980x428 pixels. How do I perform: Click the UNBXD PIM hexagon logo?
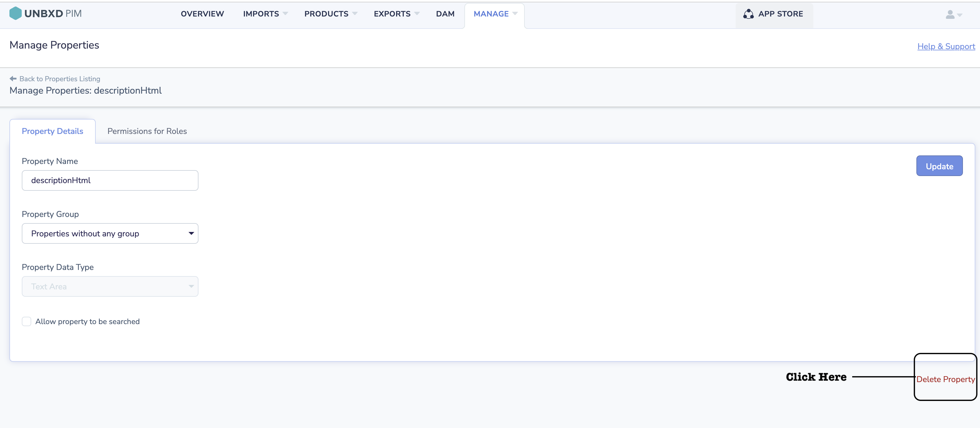[x=15, y=13]
